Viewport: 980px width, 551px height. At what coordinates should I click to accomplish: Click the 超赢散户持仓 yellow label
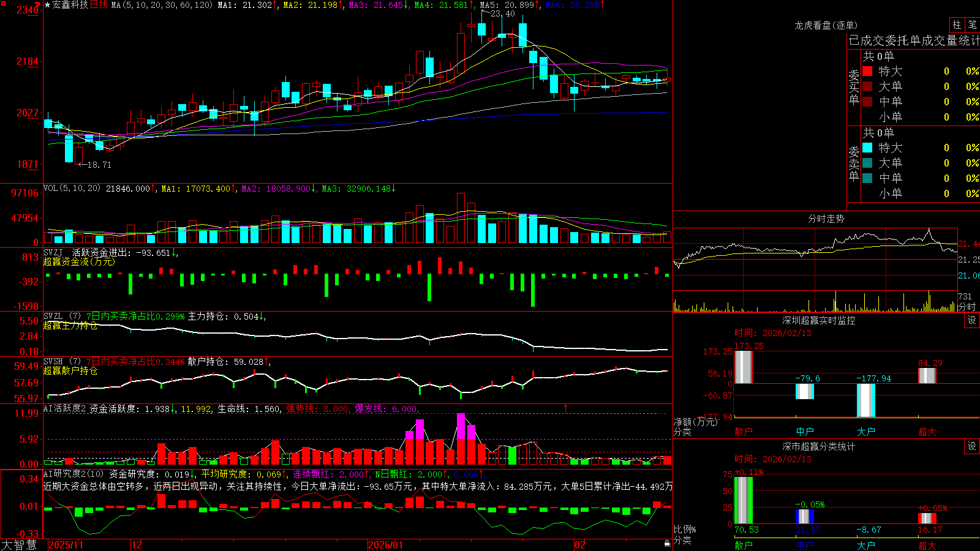coord(70,370)
